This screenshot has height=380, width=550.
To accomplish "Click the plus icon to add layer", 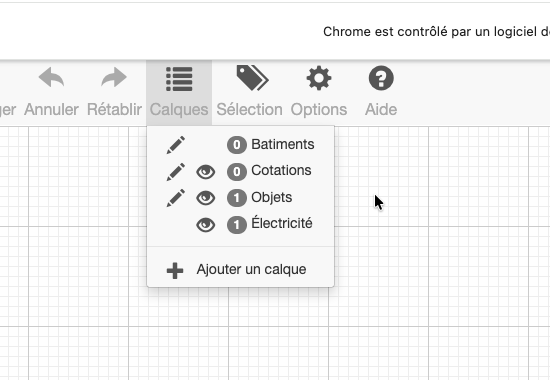I will click(175, 271).
